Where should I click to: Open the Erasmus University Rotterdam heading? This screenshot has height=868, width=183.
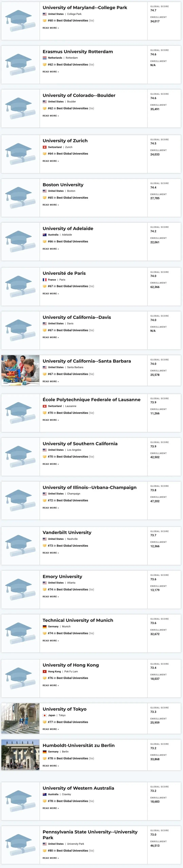[78, 52]
